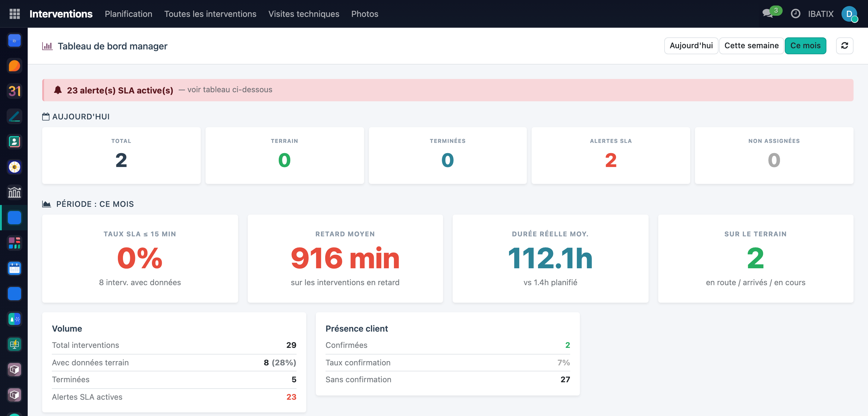868x416 pixels.
Task: Open the blue calendar sidebar app
Action: pos(14,268)
